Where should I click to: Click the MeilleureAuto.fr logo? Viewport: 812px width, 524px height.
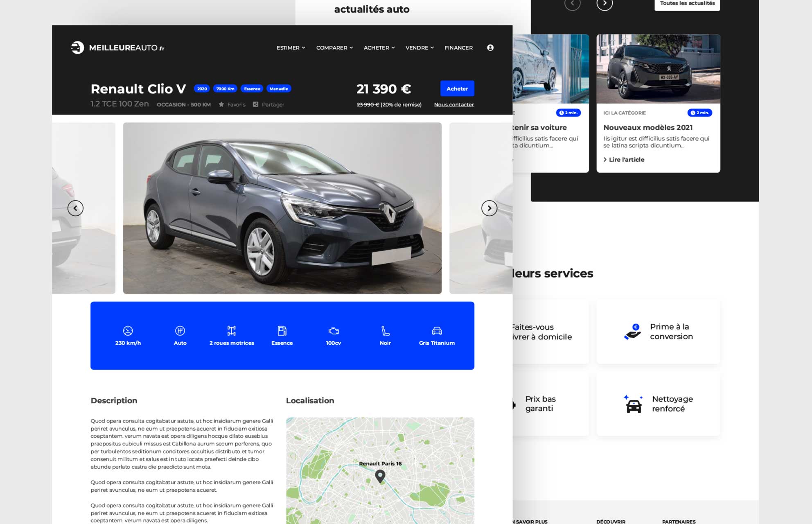click(x=117, y=47)
